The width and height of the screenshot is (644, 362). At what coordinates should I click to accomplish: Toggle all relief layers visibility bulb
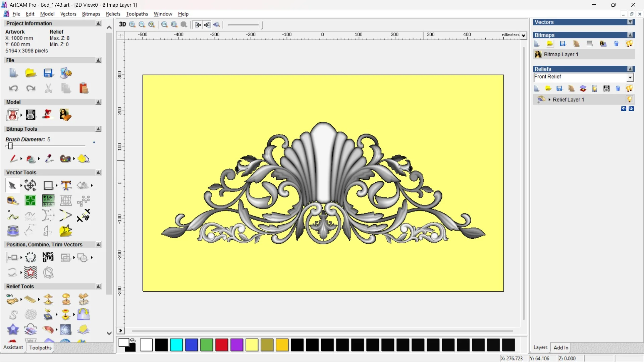629,88
